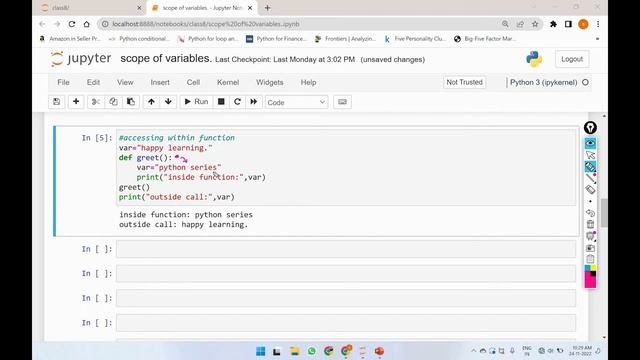640x360 pixels.
Task: Interrupt the kernel with stop icon
Action: [221, 102]
